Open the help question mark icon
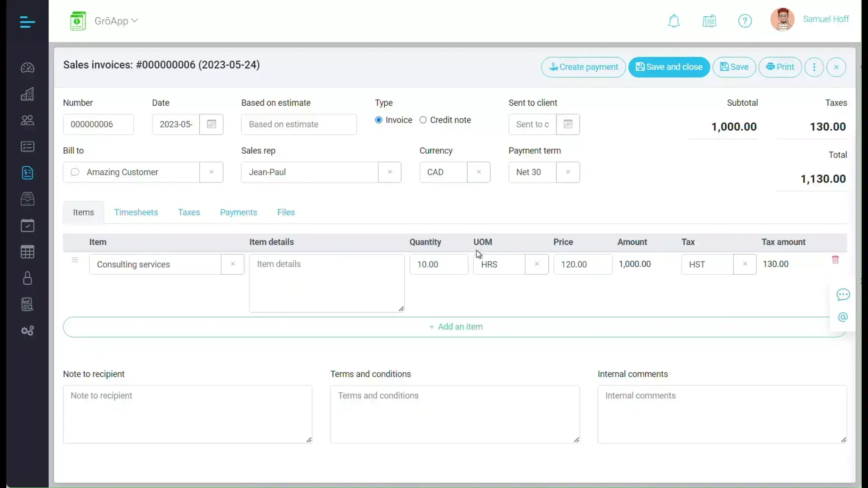Image resolution: width=868 pixels, height=488 pixels. click(745, 21)
